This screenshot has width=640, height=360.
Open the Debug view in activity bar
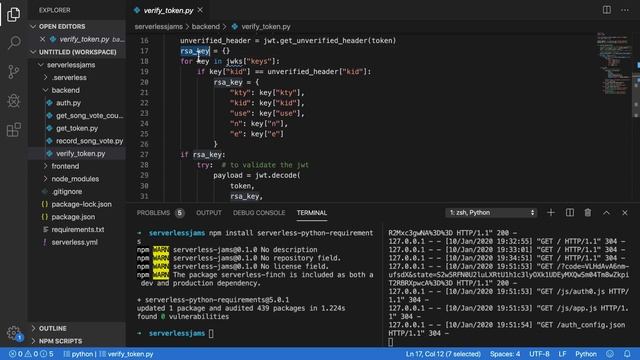click(x=13, y=101)
